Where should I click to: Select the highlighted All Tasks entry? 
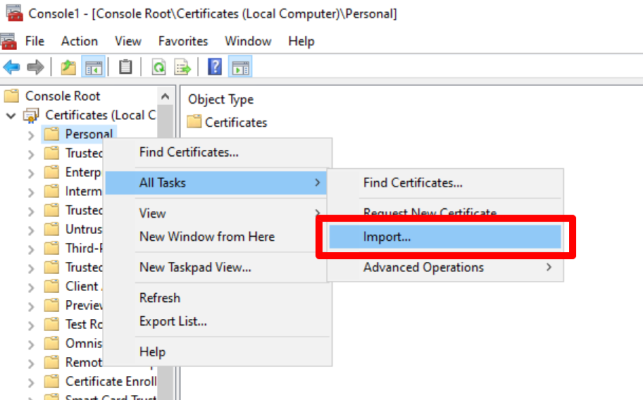(217, 183)
